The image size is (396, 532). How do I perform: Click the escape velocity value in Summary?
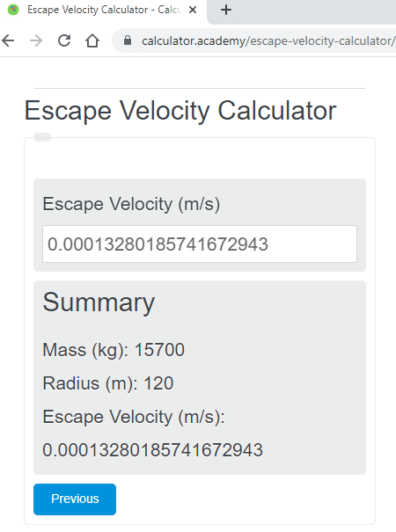pyautogui.click(x=152, y=450)
